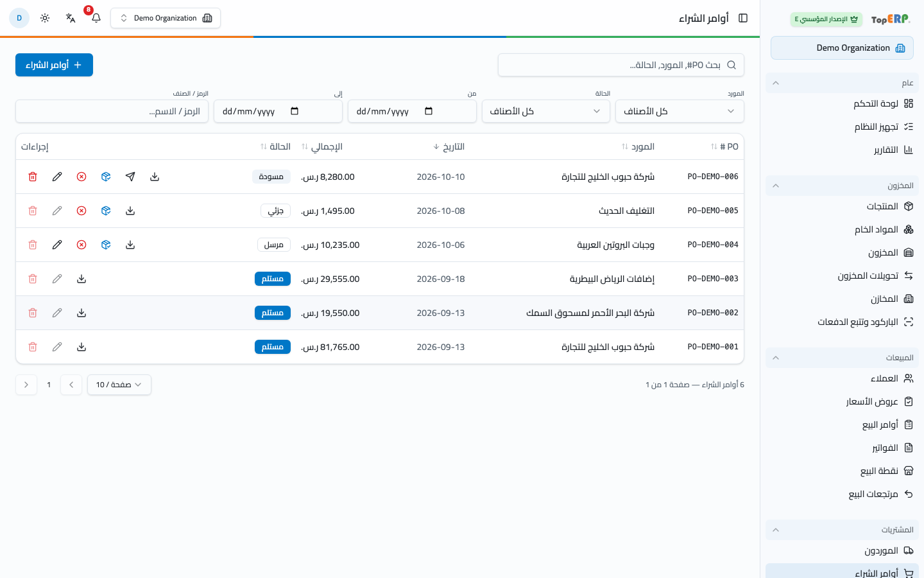Screen dimensions: 924x578
Task: Cancel order PO-DEMO-006 via red X icon
Action: point(81,177)
